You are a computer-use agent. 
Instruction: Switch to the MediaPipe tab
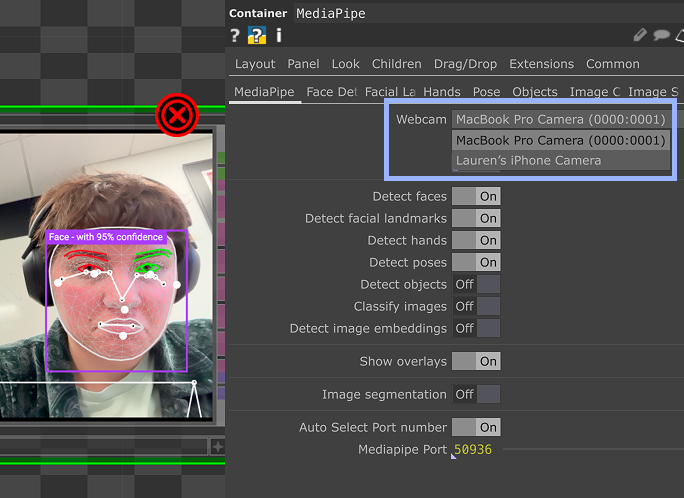click(264, 92)
